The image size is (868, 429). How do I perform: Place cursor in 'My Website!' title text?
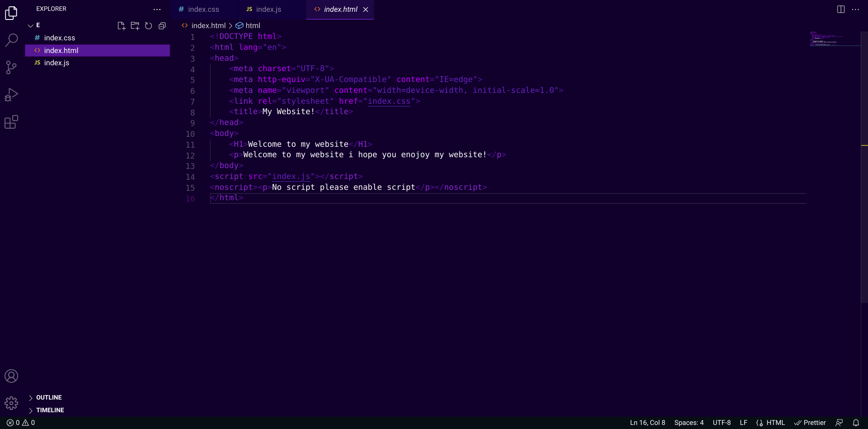point(288,112)
